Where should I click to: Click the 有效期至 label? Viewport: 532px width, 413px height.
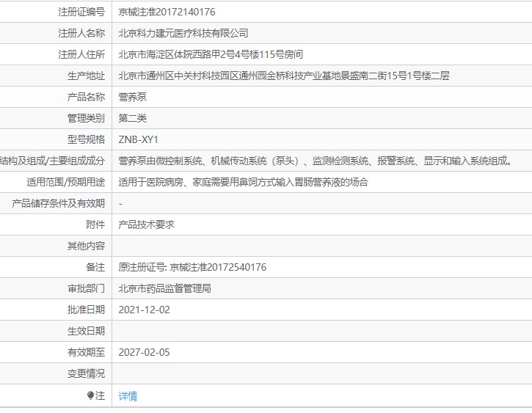click(x=86, y=352)
